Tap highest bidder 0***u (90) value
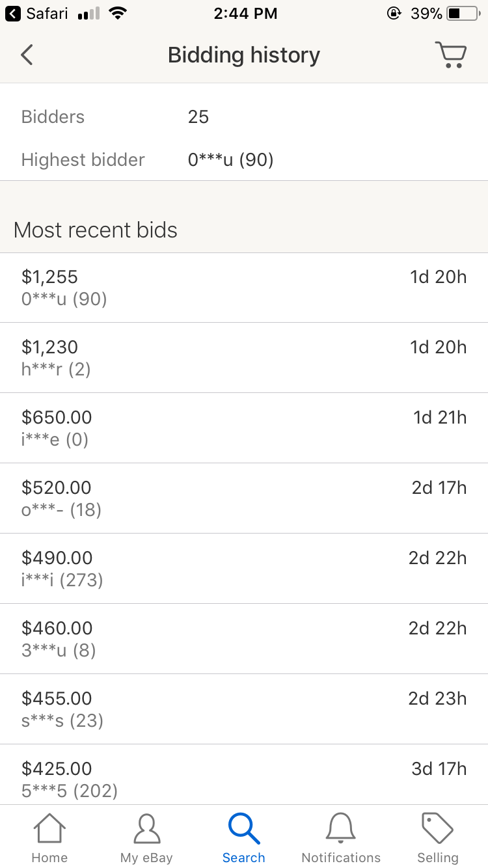 point(230,160)
